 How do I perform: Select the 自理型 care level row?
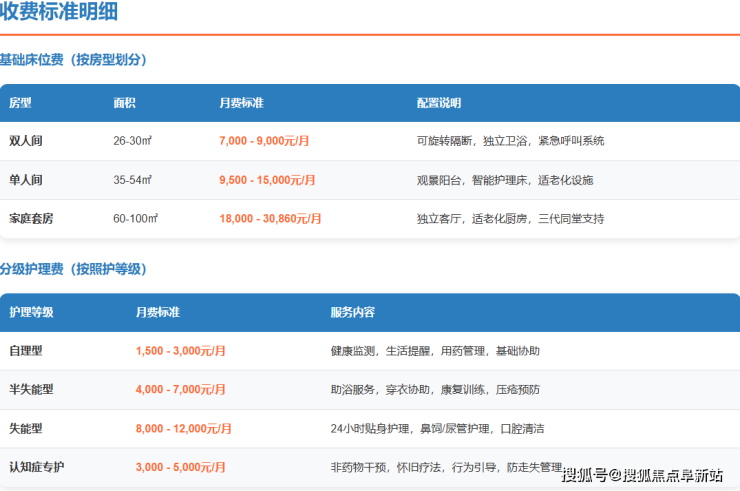click(26, 351)
